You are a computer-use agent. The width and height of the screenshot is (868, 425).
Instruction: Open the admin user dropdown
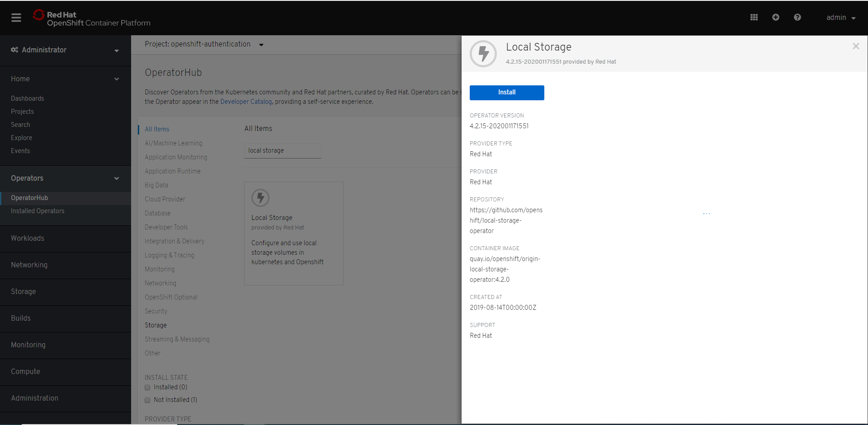pyautogui.click(x=840, y=18)
